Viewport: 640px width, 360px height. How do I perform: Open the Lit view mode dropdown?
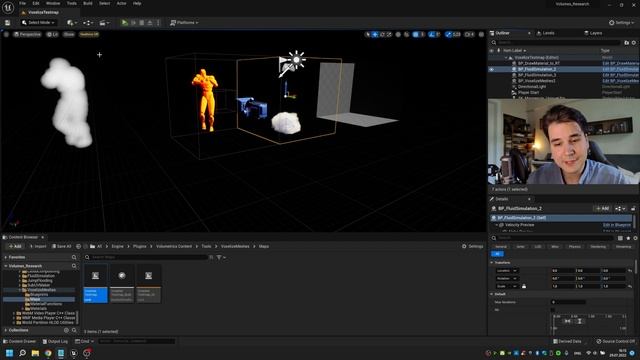53,35
